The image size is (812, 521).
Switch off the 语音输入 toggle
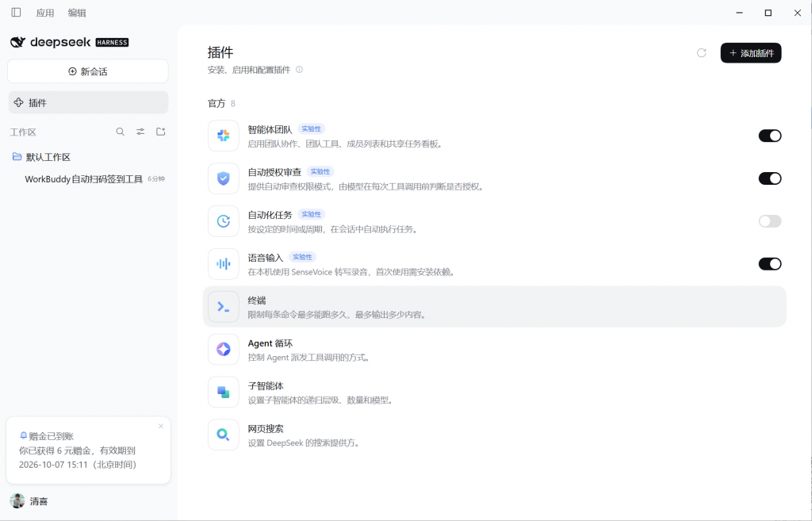tap(770, 263)
